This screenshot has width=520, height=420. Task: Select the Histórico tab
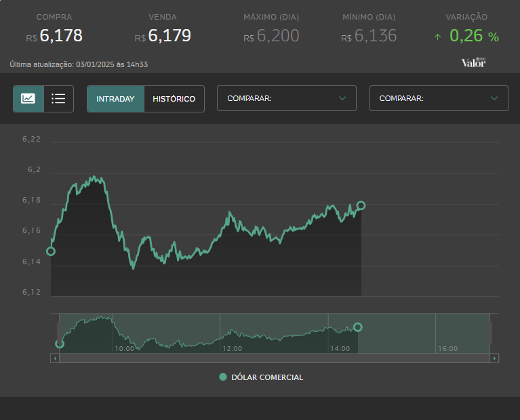[174, 99]
